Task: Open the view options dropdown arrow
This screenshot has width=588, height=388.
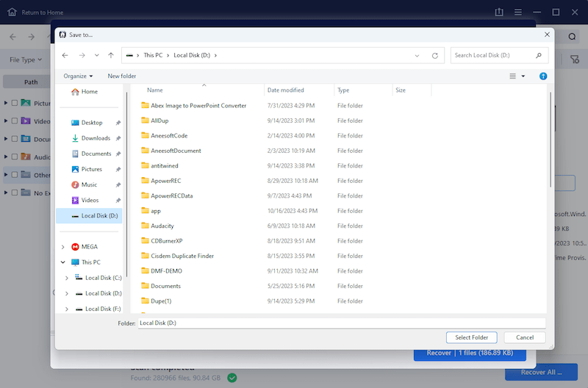Action: [x=523, y=76]
